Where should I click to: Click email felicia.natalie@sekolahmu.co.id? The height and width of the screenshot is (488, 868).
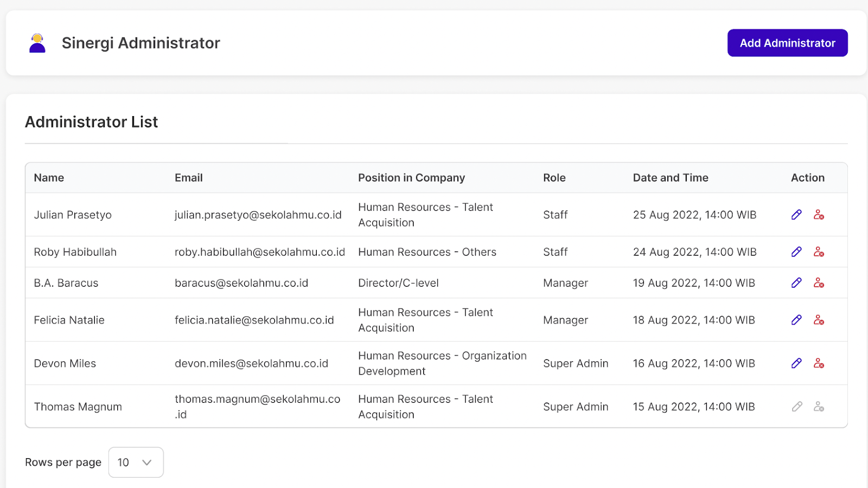click(x=254, y=320)
